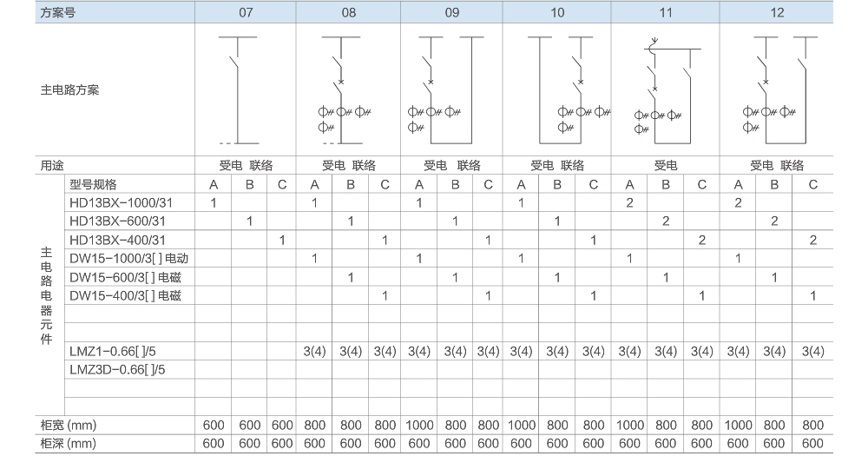The height and width of the screenshot is (456, 868).
Task: Click the DW15-1000/3[ ]电动 row label
Action: 128,258
